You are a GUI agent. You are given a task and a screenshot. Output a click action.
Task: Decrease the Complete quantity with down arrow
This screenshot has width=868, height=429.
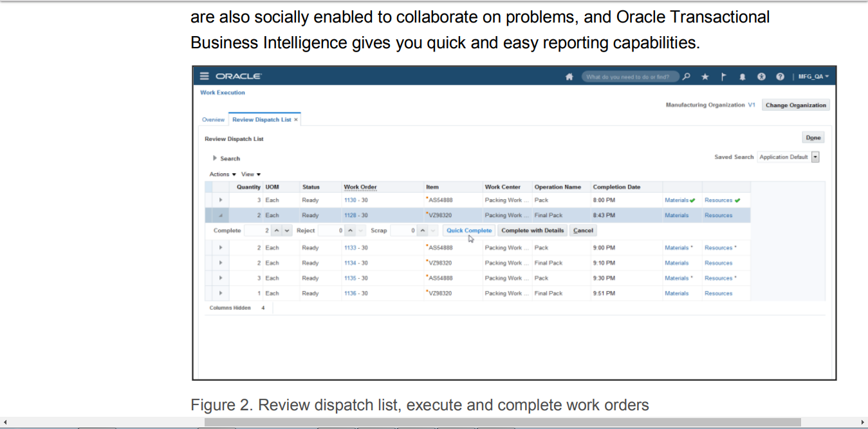click(286, 230)
